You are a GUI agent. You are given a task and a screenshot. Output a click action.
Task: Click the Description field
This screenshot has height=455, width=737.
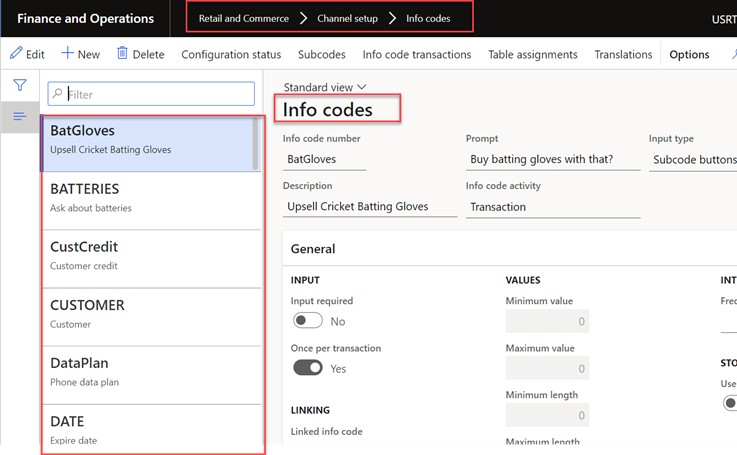click(x=370, y=207)
